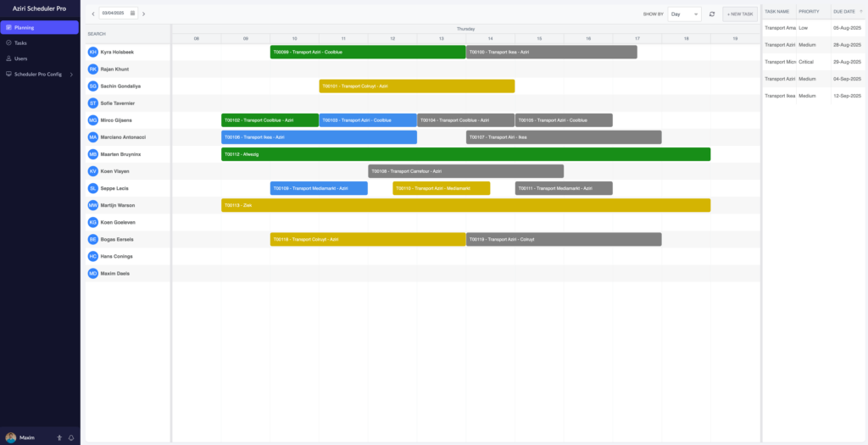Select the task row due 12-Sep-2025
The image size is (868, 445).
(x=813, y=96)
